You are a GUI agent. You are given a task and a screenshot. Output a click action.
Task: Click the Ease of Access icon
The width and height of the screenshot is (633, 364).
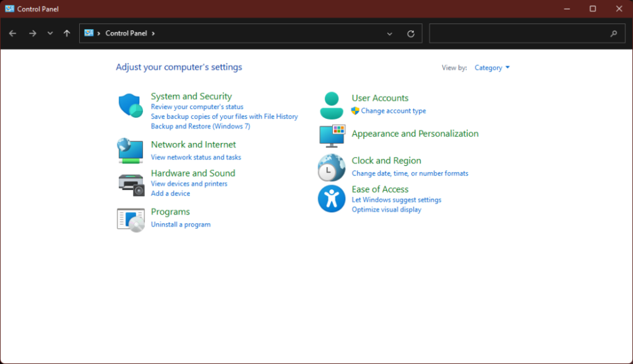click(331, 199)
